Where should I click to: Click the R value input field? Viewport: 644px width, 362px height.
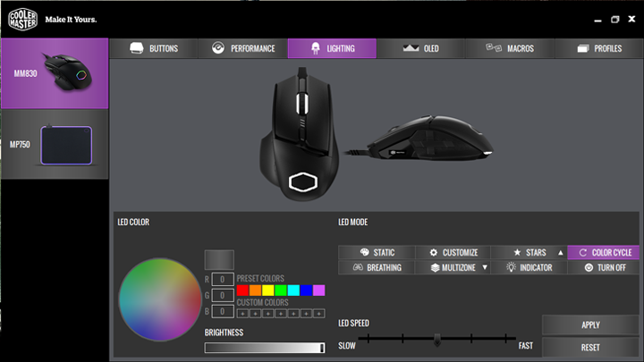point(222,279)
